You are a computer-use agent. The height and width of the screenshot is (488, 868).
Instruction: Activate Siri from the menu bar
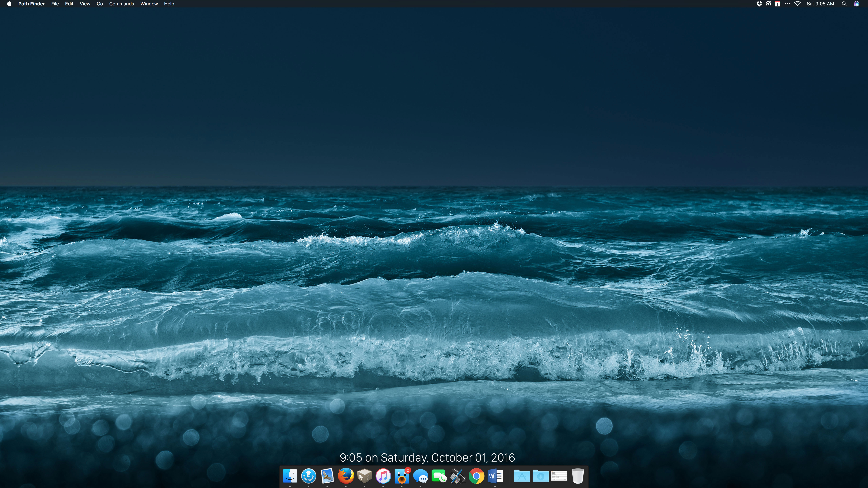856,4
